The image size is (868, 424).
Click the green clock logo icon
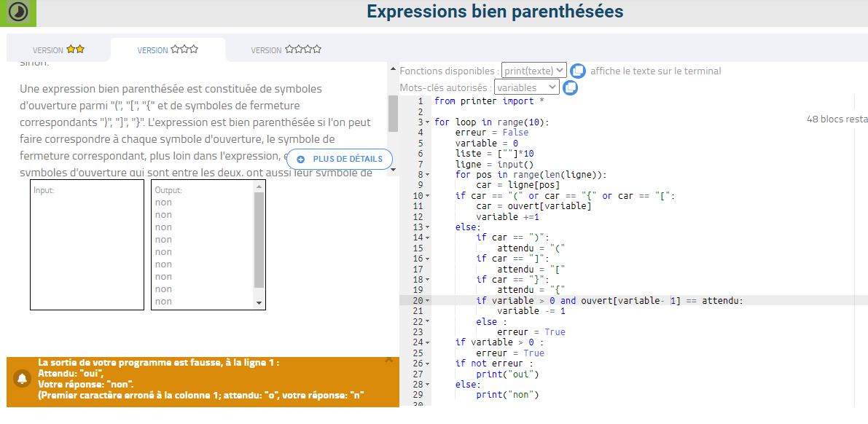point(18,12)
